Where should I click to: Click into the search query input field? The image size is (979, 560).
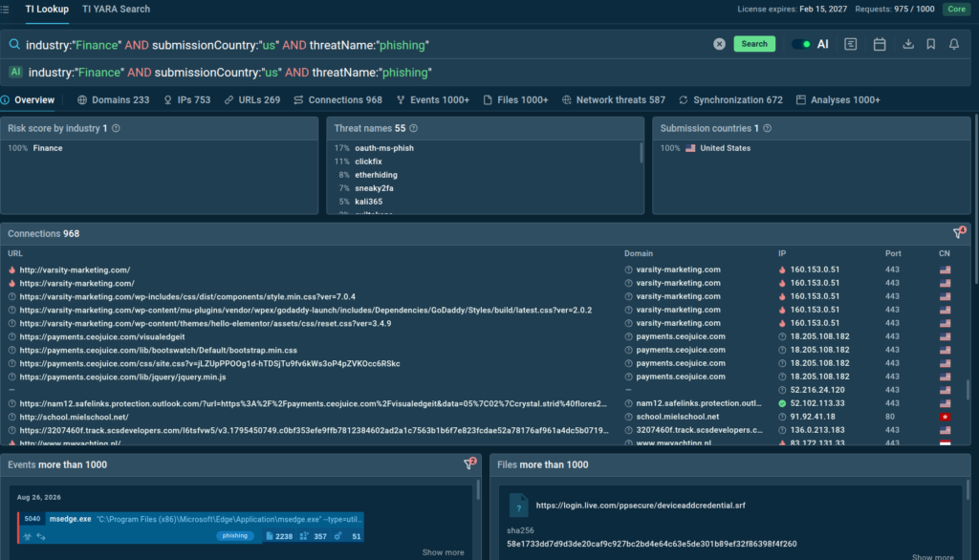(365, 45)
